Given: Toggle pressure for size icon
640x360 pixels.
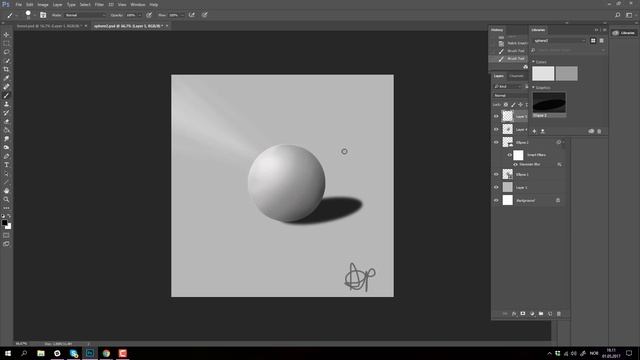Looking at the screenshot, I should 204,15.
